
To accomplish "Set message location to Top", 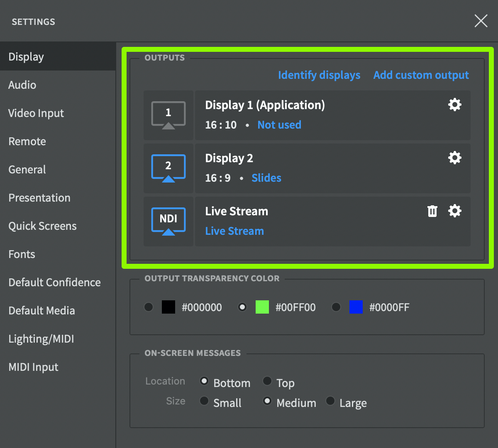I will (267, 381).
